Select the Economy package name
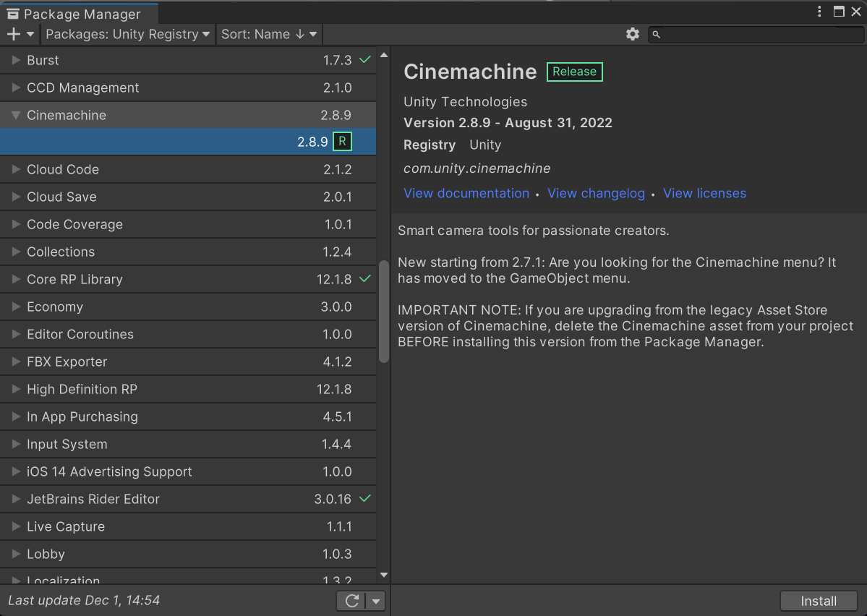This screenshot has height=616, width=867. (x=55, y=307)
